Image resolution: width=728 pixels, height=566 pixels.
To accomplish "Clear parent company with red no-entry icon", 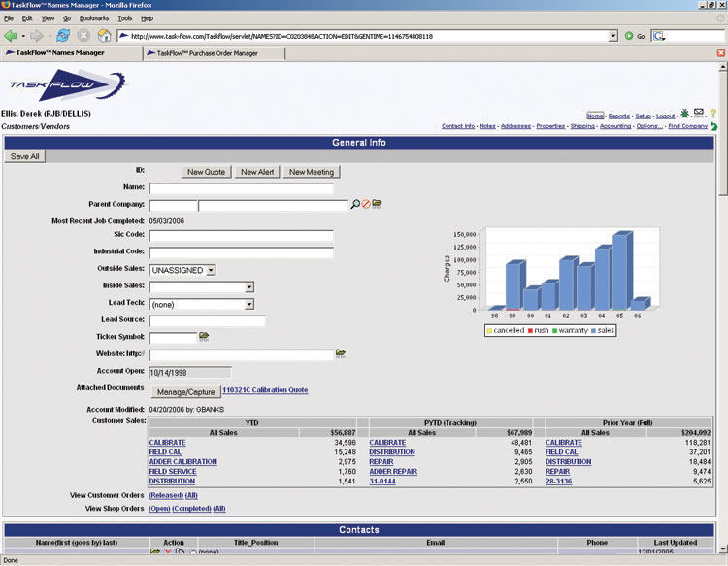I will click(366, 204).
